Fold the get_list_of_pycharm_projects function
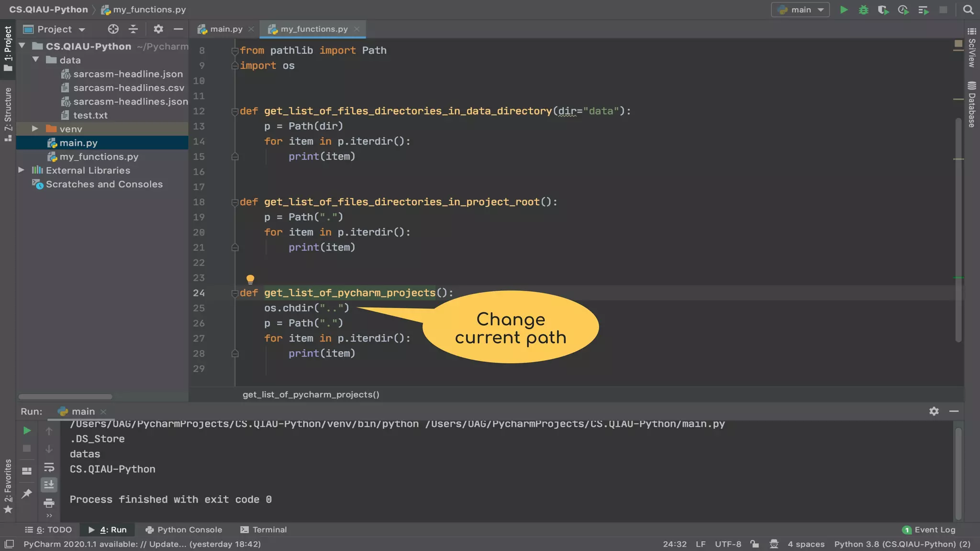The width and height of the screenshot is (980, 551). (x=235, y=293)
